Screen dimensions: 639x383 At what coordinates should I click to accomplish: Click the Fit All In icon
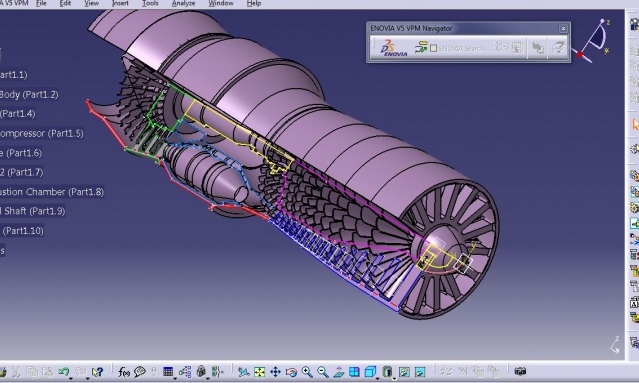click(259, 372)
